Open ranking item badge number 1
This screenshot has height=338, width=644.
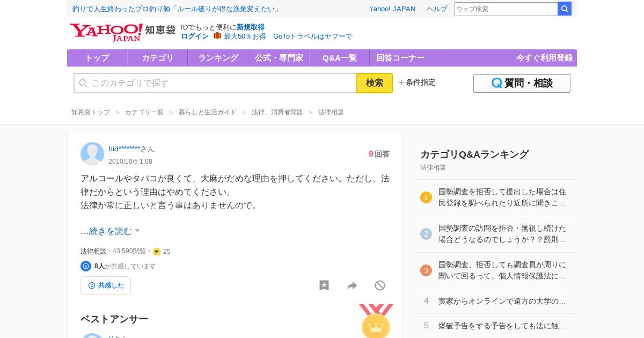(426, 197)
